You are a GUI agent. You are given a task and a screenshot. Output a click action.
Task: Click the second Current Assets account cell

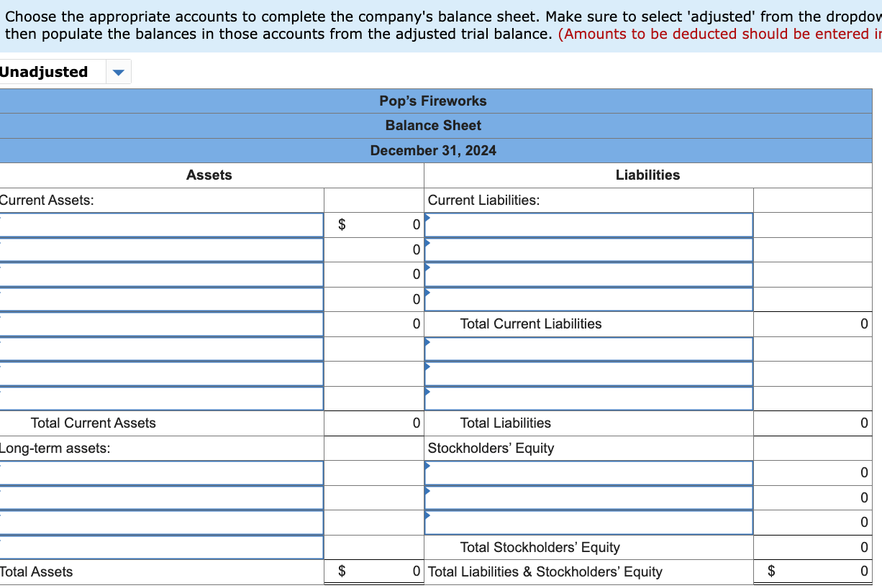point(162,249)
